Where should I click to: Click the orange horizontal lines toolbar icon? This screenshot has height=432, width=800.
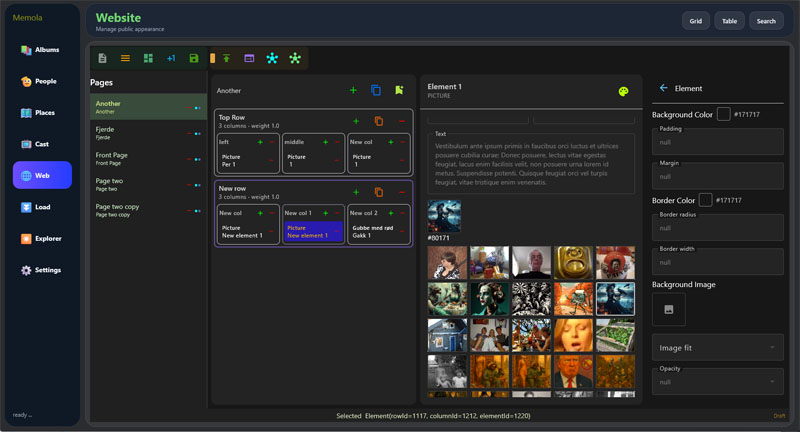(x=125, y=58)
